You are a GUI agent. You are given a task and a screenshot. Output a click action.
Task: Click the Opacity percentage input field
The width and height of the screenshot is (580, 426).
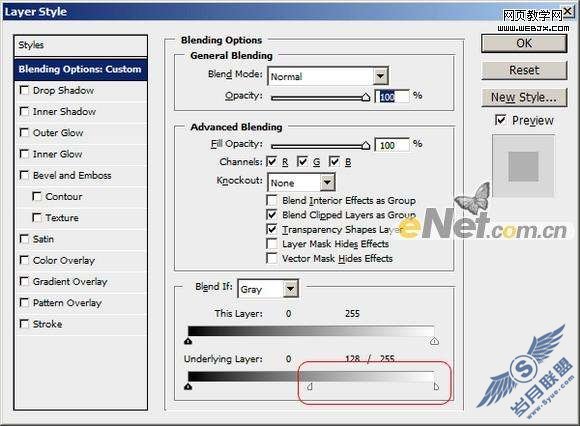click(x=392, y=97)
